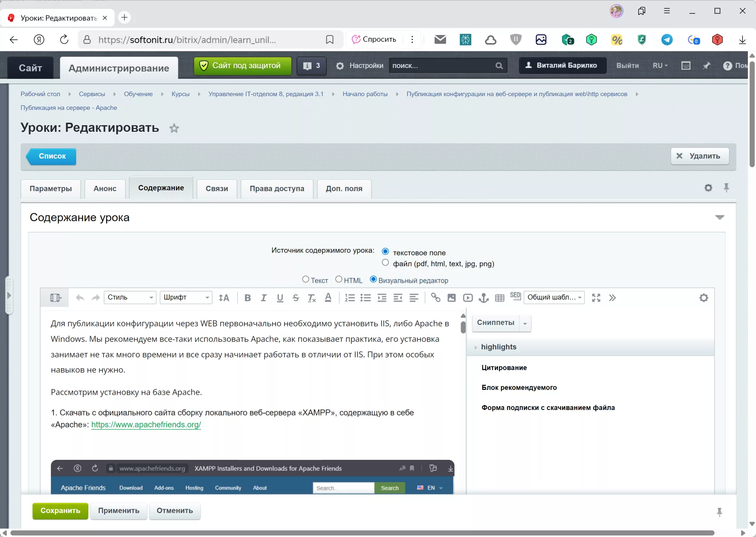Viewport: 756px width, 537px height.
Task: Select file as lesson content source
Action: tap(385, 263)
